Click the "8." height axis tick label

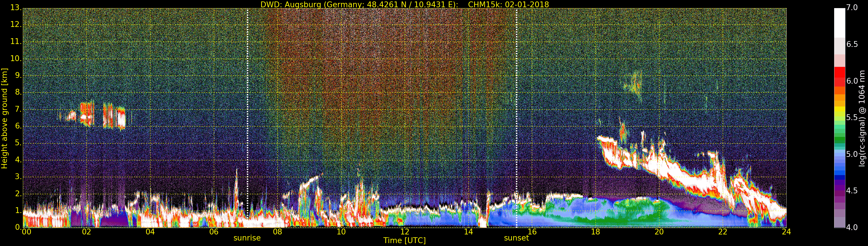pyautogui.click(x=18, y=93)
